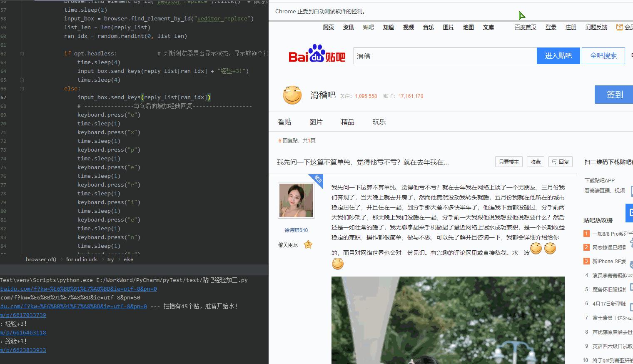
Task: Click the 进入贴吧 search button
Action: [558, 55]
